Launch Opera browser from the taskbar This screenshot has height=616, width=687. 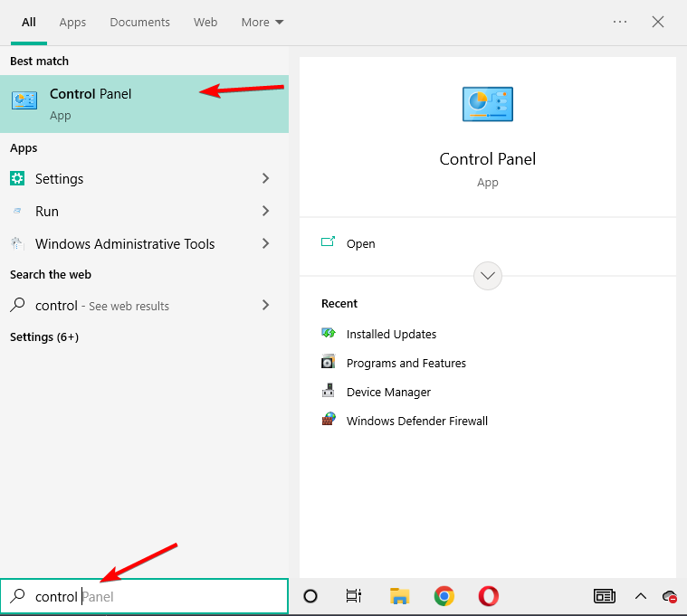[x=488, y=596]
